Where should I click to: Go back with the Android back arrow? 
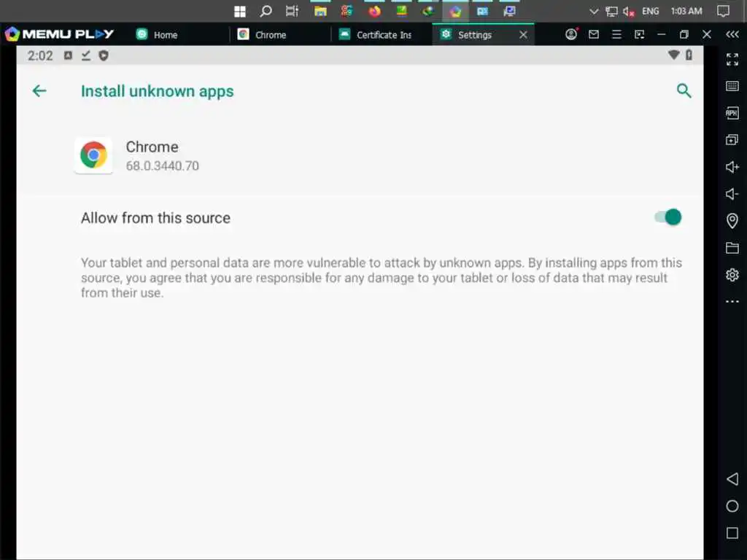point(39,90)
